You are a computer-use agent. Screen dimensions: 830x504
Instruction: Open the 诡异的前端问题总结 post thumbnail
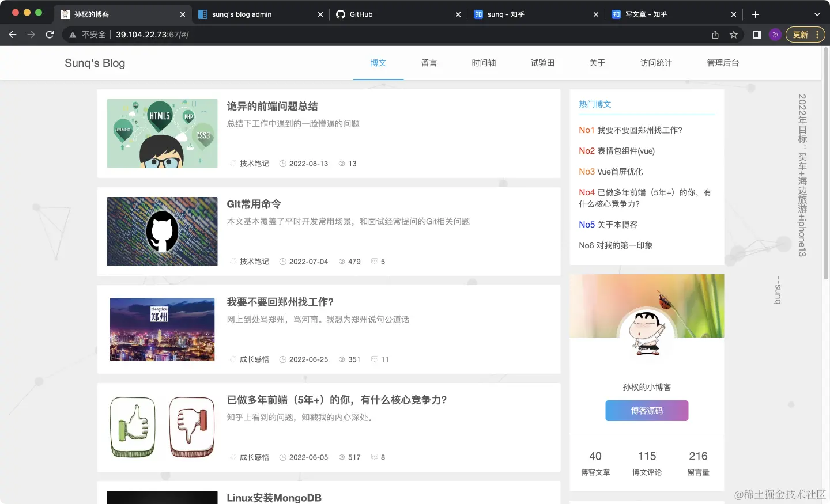coord(162,134)
